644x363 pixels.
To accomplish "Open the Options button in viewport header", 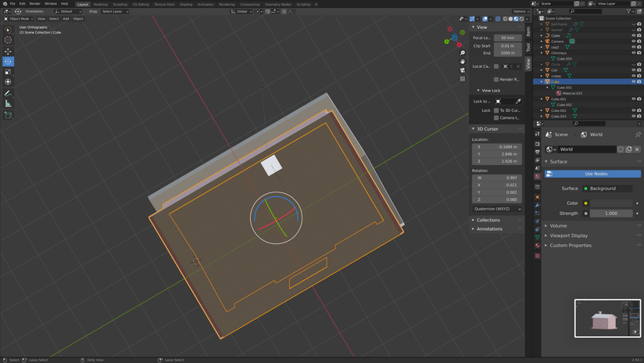I will click(x=521, y=12).
